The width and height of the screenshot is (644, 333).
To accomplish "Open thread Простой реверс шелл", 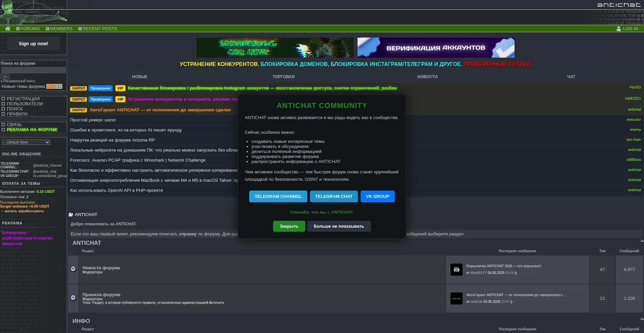I will [93, 120].
